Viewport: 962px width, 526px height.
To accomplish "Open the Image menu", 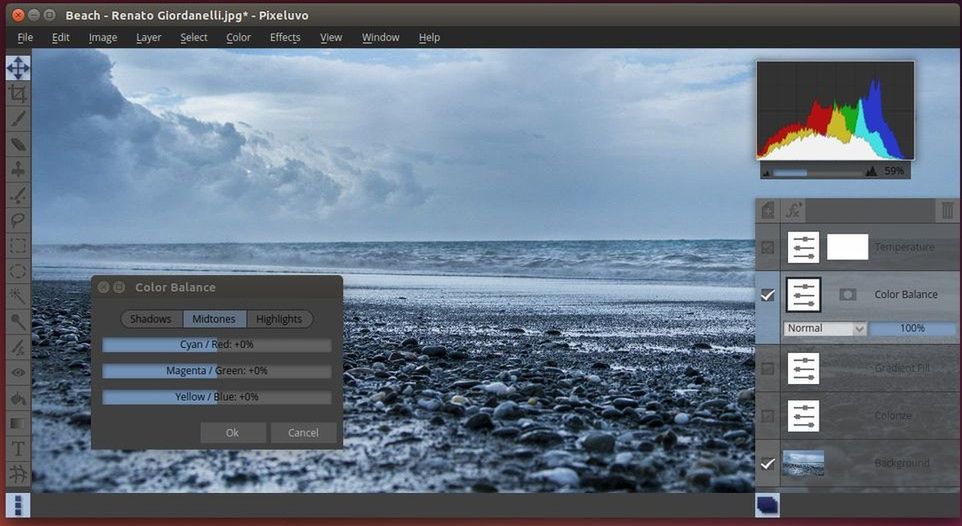I will [x=102, y=37].
